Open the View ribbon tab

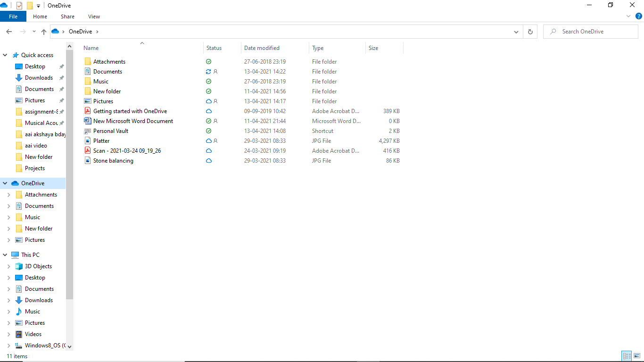click(x=94, y=16)
